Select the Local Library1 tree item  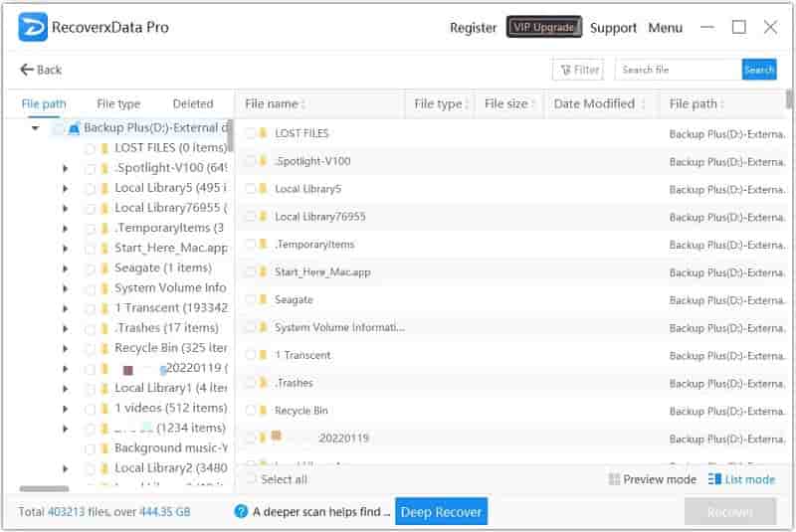pyautogui.click(x=170, y=389)
